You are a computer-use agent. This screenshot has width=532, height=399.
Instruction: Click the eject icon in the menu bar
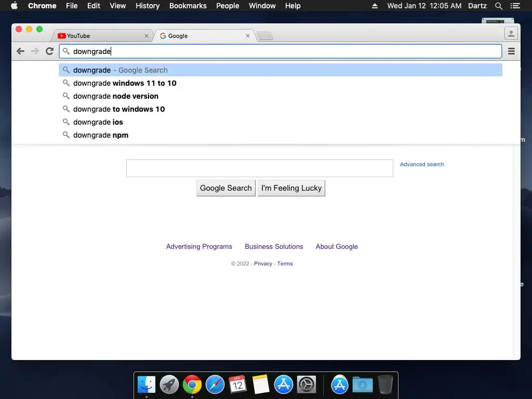pyautogui.click(x=375, y=6)
